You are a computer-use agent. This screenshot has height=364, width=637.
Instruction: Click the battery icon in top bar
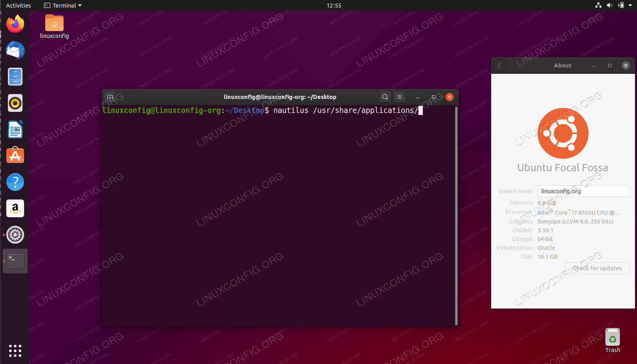click(x=621, y=5)
